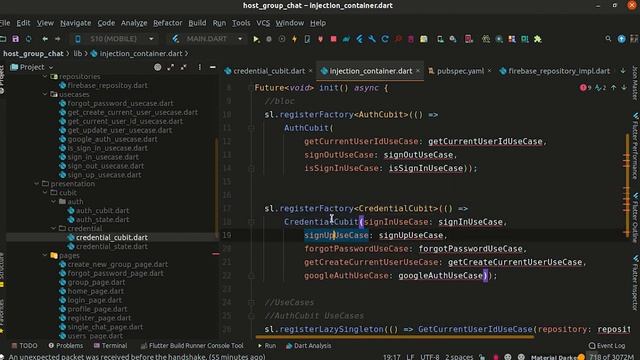Click the 2 spaces indent indicator

point(459,357)
